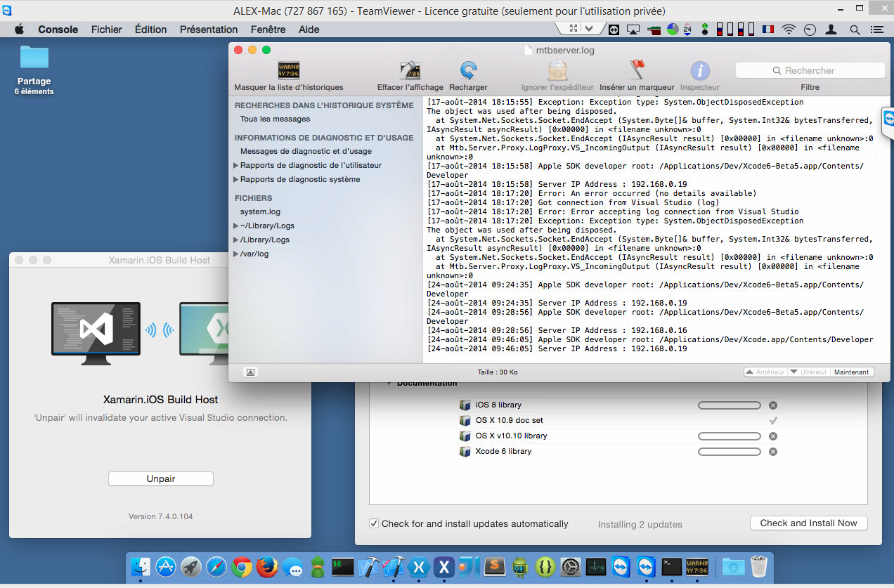Click the Insérer un marqueur flag icon

coord(637,70)
